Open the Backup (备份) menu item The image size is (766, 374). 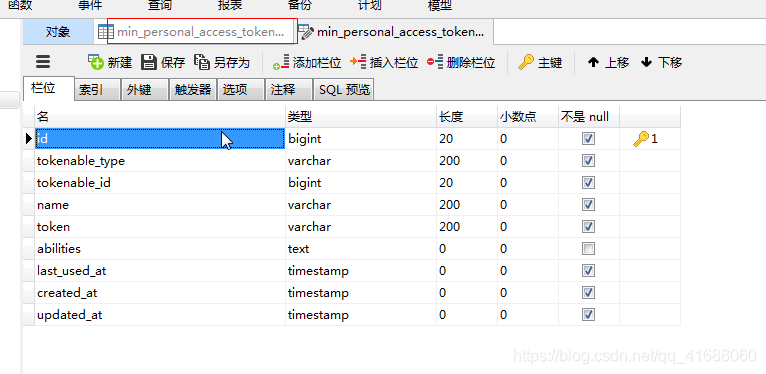[x=299, y=6]
